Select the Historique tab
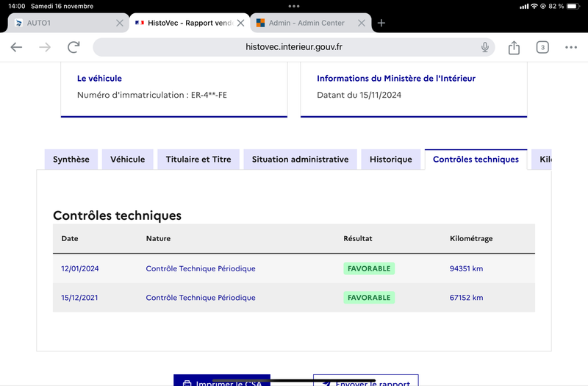Image resolution: width=588 pixels, height=386 pixels. tap(391, 160)
